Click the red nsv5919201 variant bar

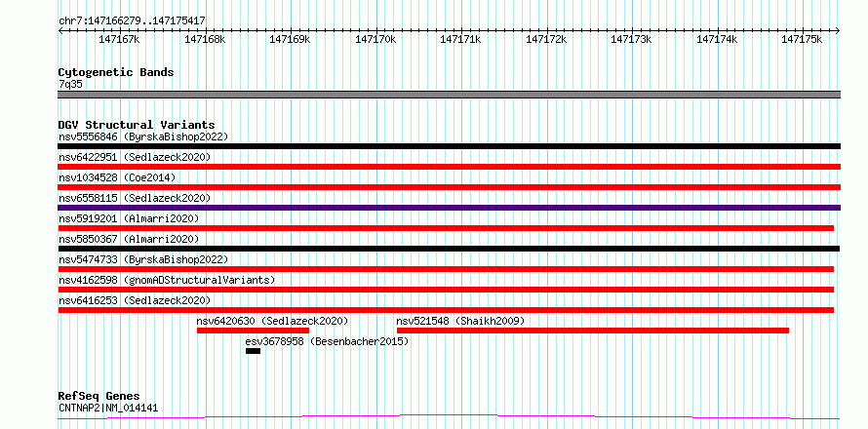pyautogui.click(x=446, y=228)
